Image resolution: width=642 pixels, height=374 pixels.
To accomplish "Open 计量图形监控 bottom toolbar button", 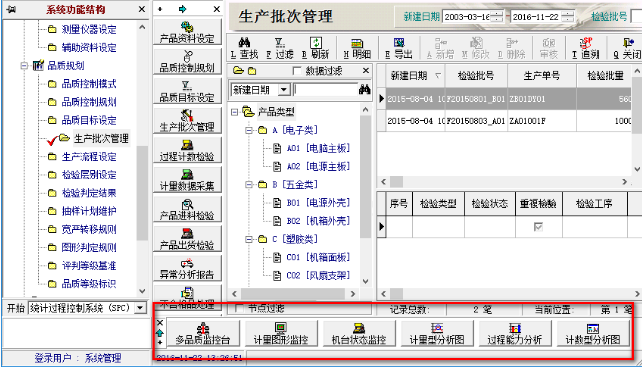I will [x=281, y=333].
